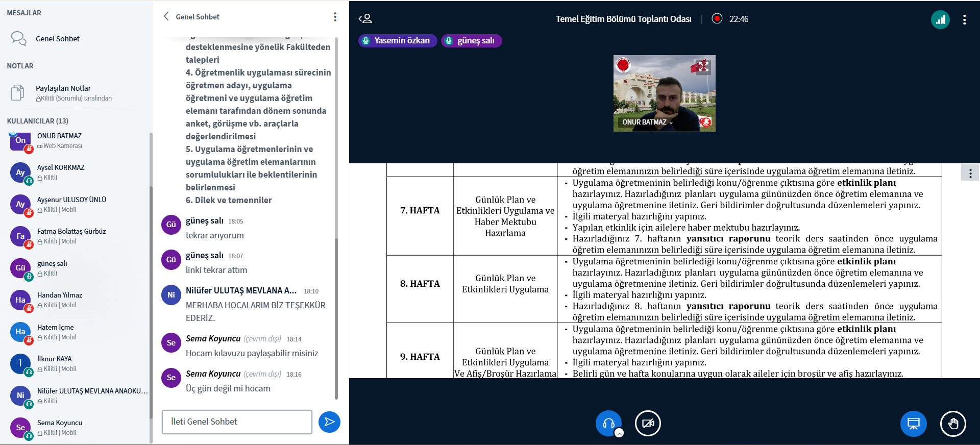This screenshot has width=980, height=445.
Task: Expand the ONUR BATMAZ webcam name dropdown
Action: point(647,122)
